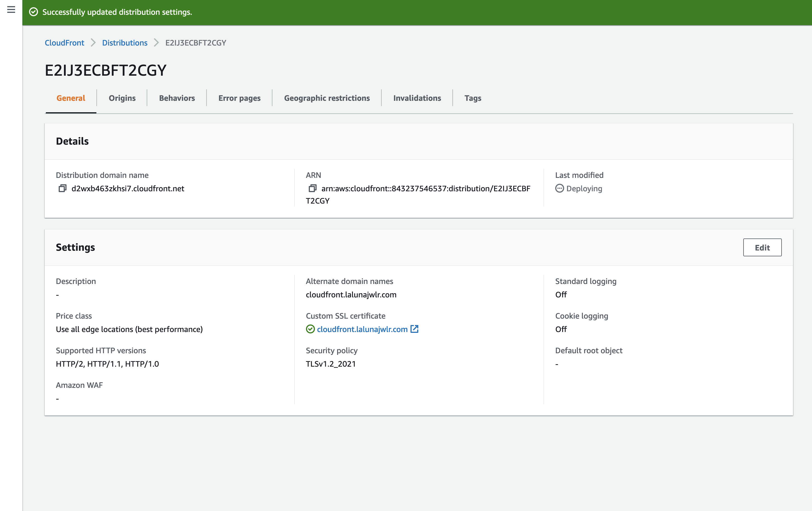Open the Origins tab

click(122, 98)
